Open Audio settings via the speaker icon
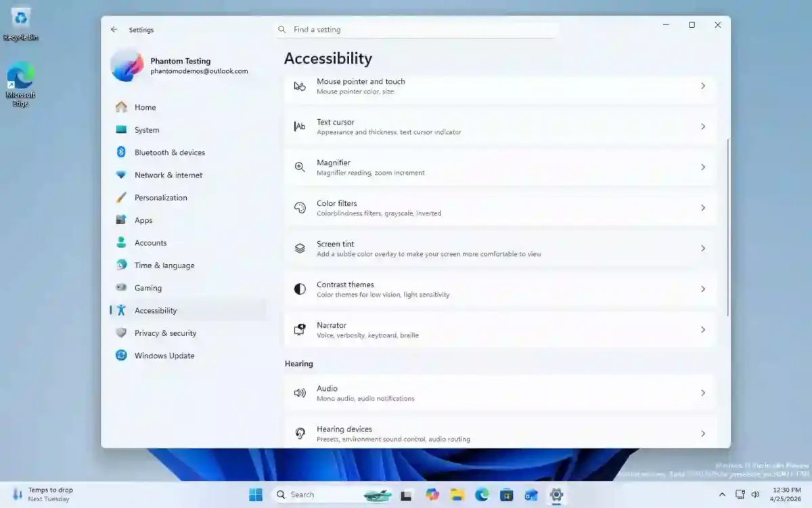The width and height of the screenshot is (812, 508). coord(300,393)
